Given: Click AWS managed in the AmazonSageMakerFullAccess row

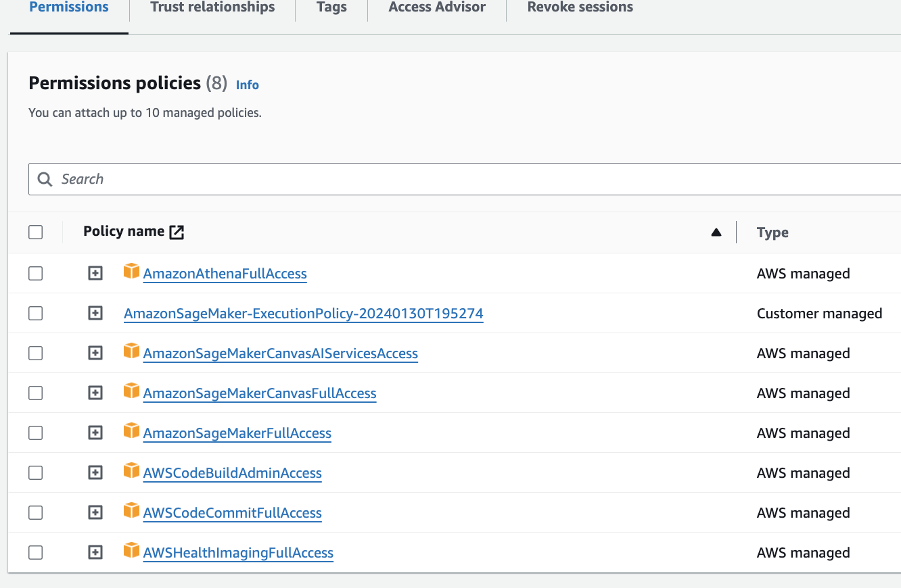Looking at the screenshot, I should [804, 433].
